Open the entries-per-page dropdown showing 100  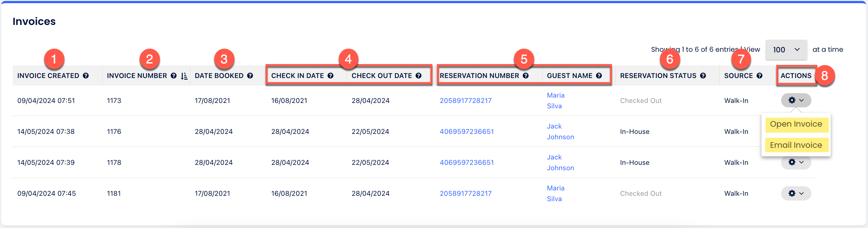786,50
